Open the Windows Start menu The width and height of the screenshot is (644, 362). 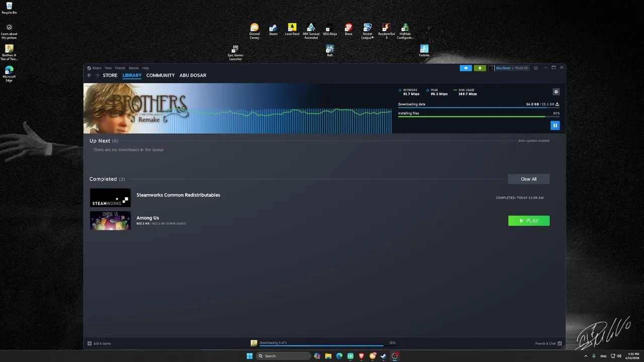250,356
